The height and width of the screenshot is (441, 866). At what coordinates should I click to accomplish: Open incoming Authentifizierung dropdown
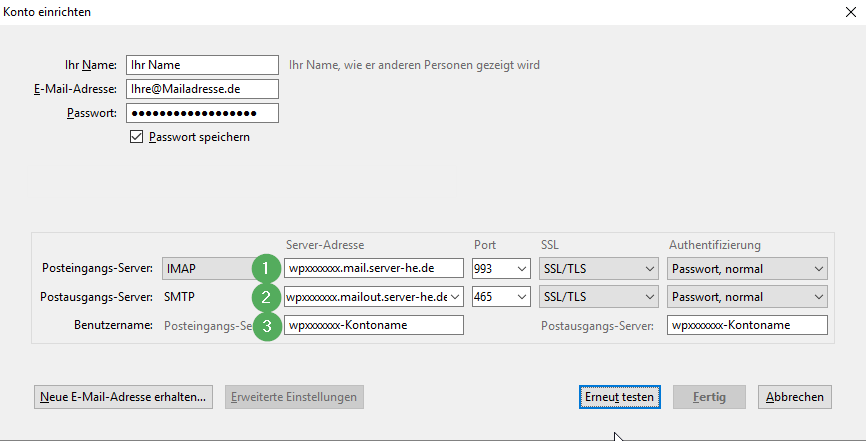tap(747, 268)
